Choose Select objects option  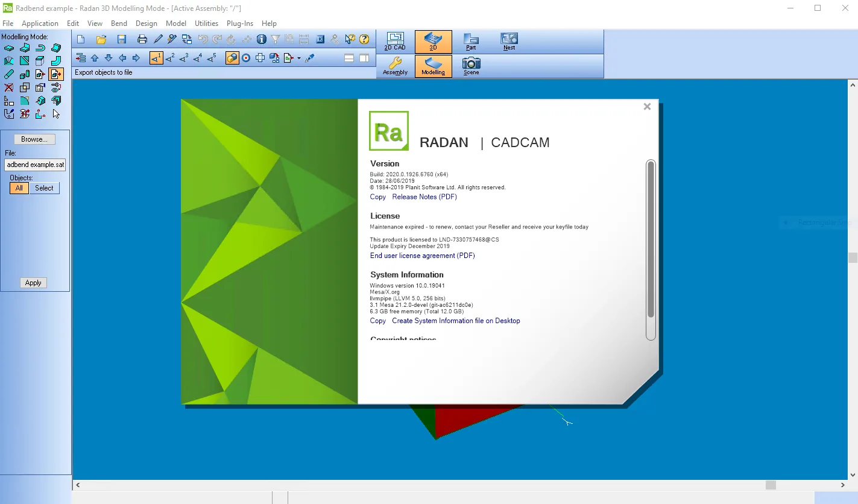click(x=44, y=188)
